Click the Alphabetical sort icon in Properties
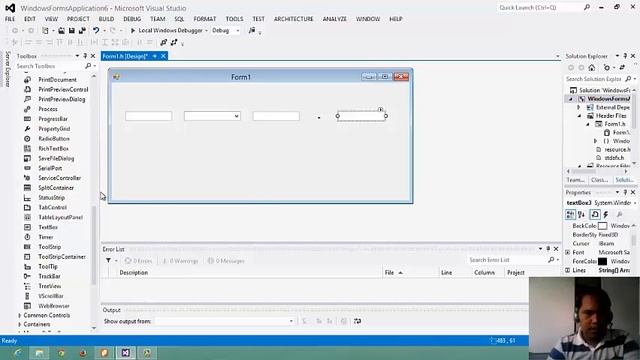This screenshot has width=640, height=360. click(581, 214)
